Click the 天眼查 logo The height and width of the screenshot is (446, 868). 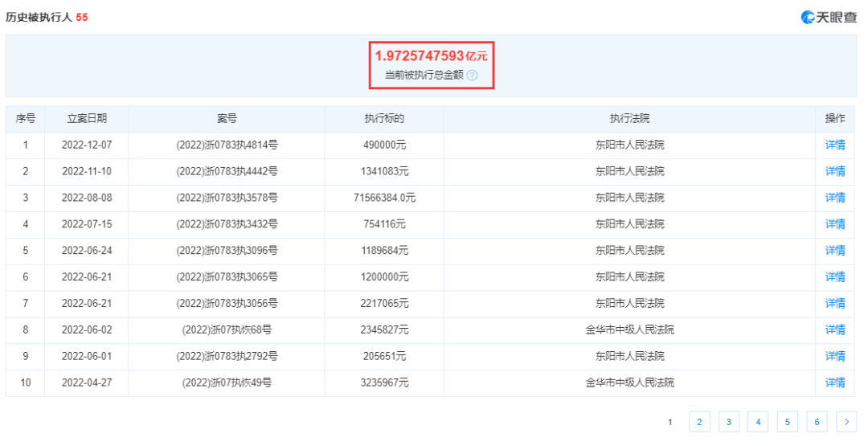tap(829, 17)
